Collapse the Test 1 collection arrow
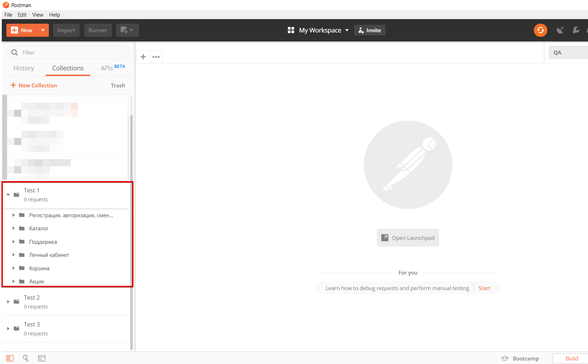Image resolution: width=588 pixels, height=364 pixels. click(8, 195)
